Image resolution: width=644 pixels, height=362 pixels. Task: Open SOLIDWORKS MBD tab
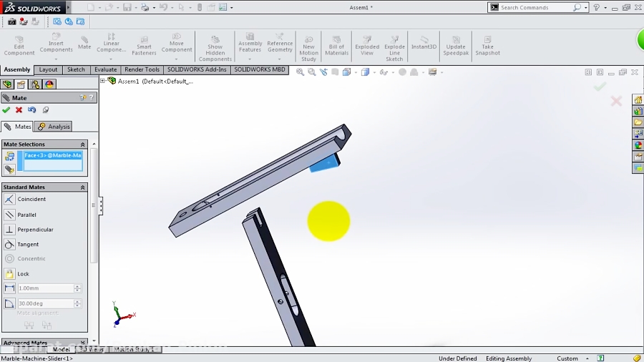(x=260, y=70)
